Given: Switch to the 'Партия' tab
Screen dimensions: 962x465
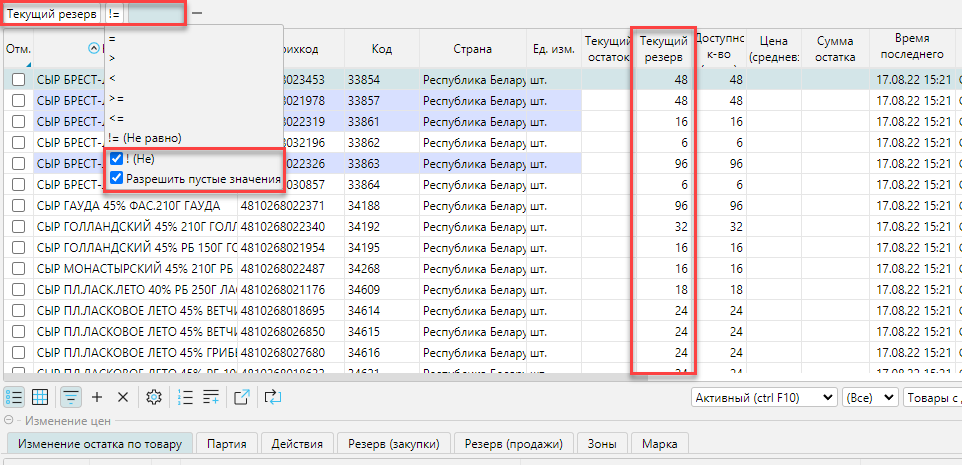Looking at the screenshot, I should pyautogui.click(x=226, y=443).
